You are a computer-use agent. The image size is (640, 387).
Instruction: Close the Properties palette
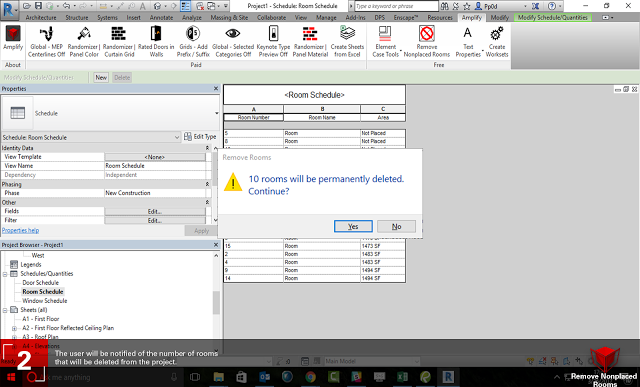[216, 89]
